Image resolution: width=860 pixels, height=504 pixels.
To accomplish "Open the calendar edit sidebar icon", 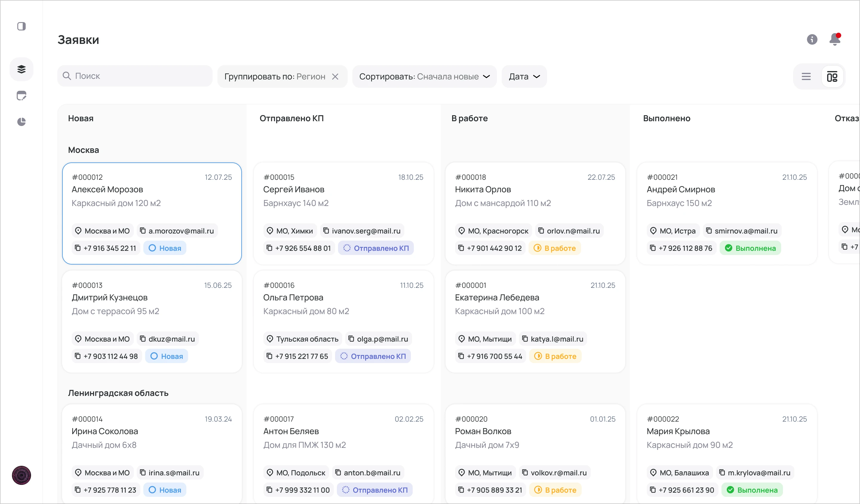I will pyautogui.click(x=21, y=96).
